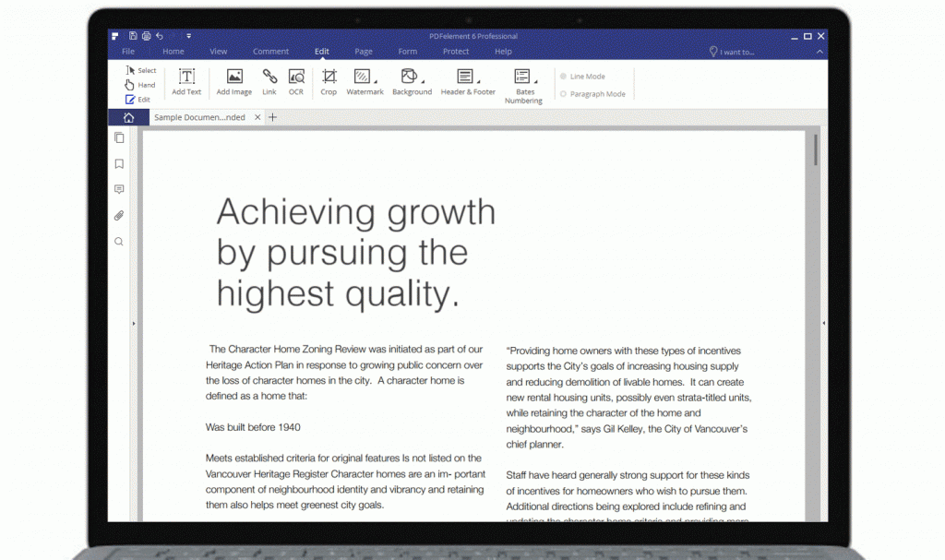Run the OCR tool

coord(296,81)
